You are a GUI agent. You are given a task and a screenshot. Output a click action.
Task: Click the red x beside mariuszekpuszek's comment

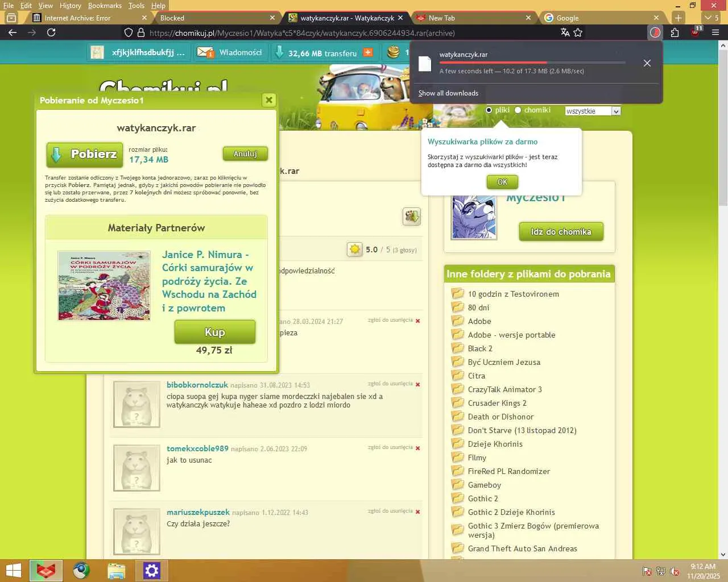tap(417, 512)
